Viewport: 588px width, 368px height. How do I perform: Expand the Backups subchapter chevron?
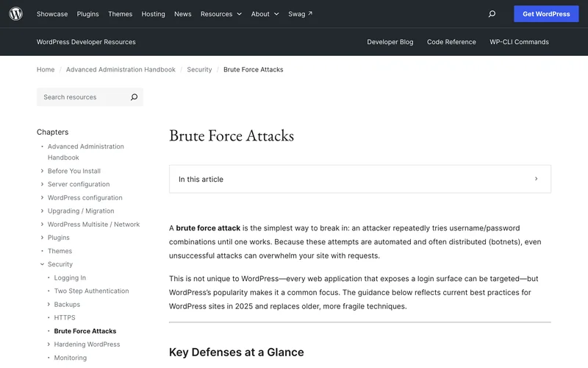49,304
